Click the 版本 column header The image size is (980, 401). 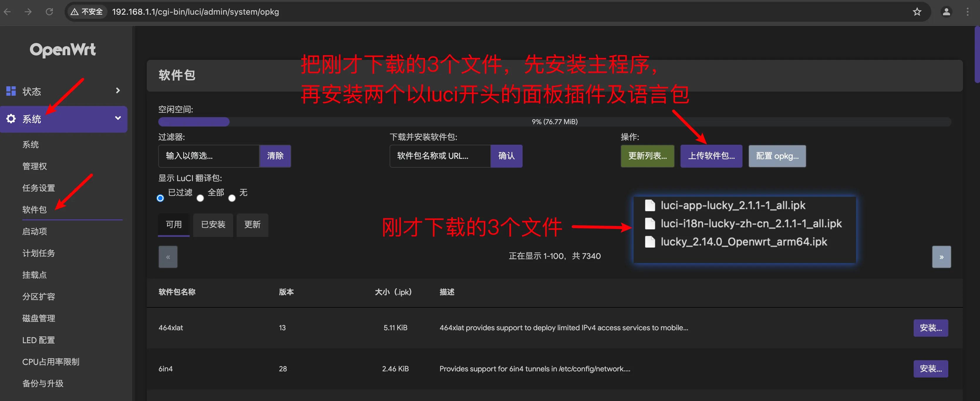point(286,292)
